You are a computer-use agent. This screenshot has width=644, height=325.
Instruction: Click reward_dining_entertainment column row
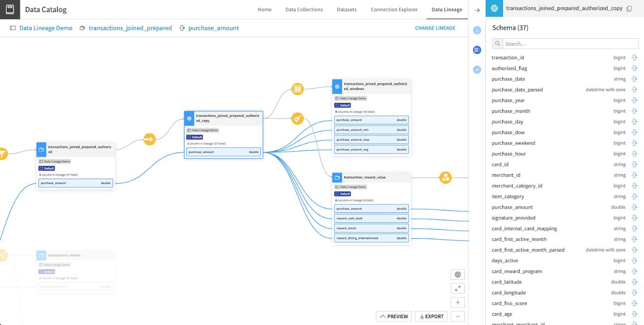coord(372,238)
